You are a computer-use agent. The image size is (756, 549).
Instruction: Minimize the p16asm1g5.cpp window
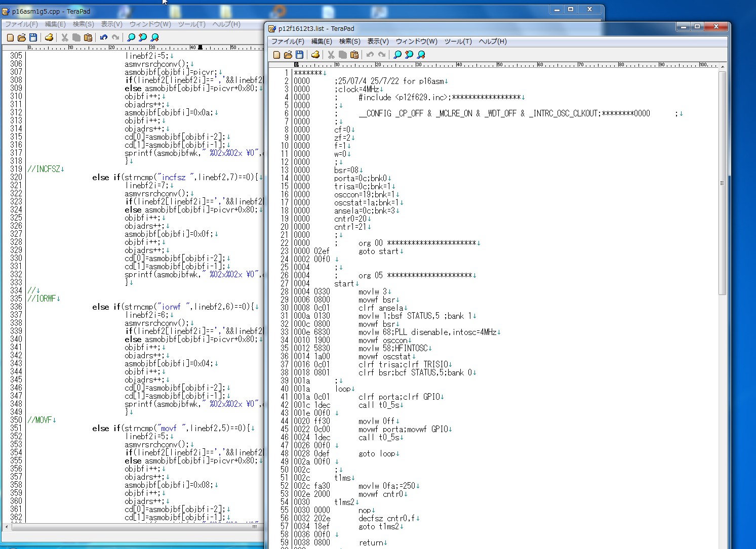pyautogui.click(x=557, y=10)
